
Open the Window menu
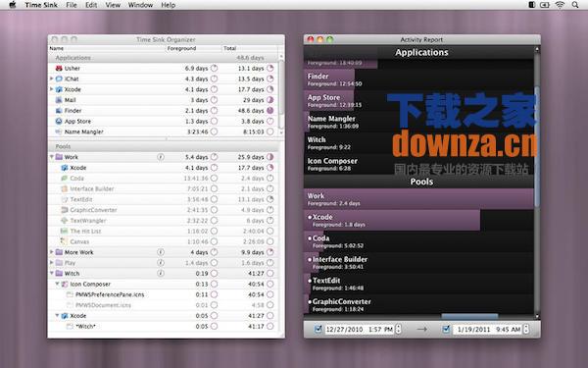tap(140, 5)
